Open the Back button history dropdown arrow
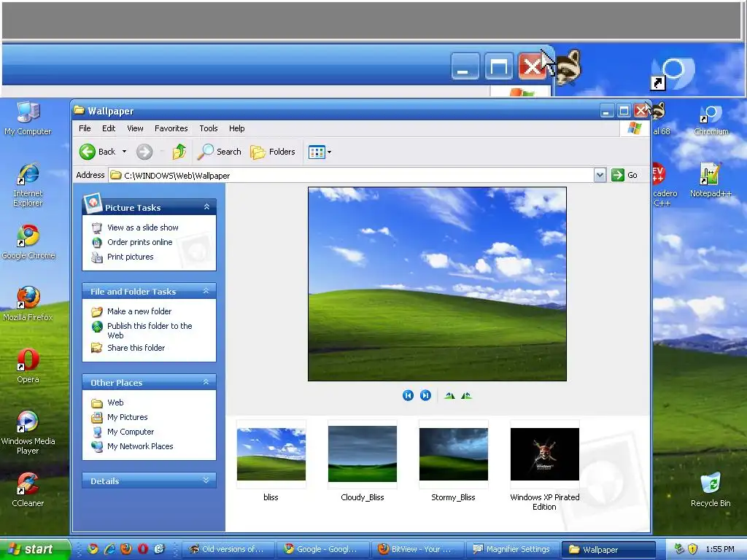Screen dimensions: 747x560 [124, 152]
